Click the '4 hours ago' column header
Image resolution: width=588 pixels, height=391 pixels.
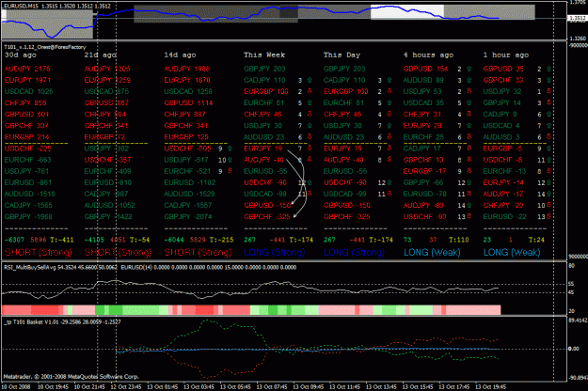click(x=428, y=55)
